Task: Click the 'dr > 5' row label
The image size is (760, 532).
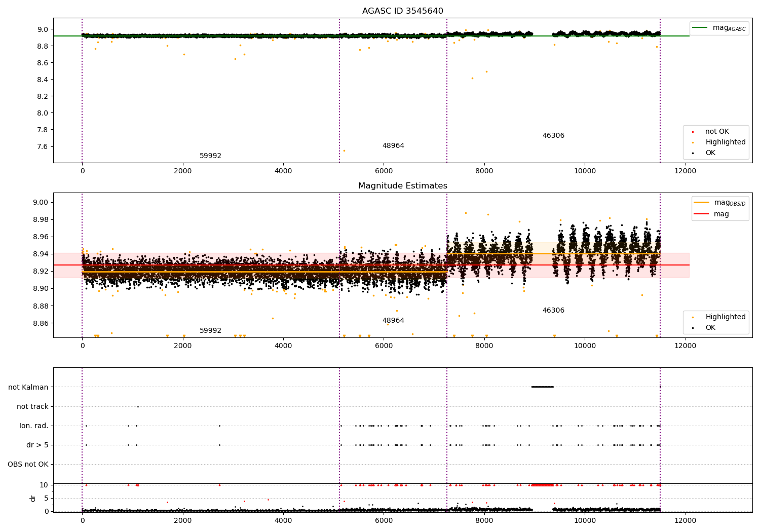Action: (x=37, y=445)
